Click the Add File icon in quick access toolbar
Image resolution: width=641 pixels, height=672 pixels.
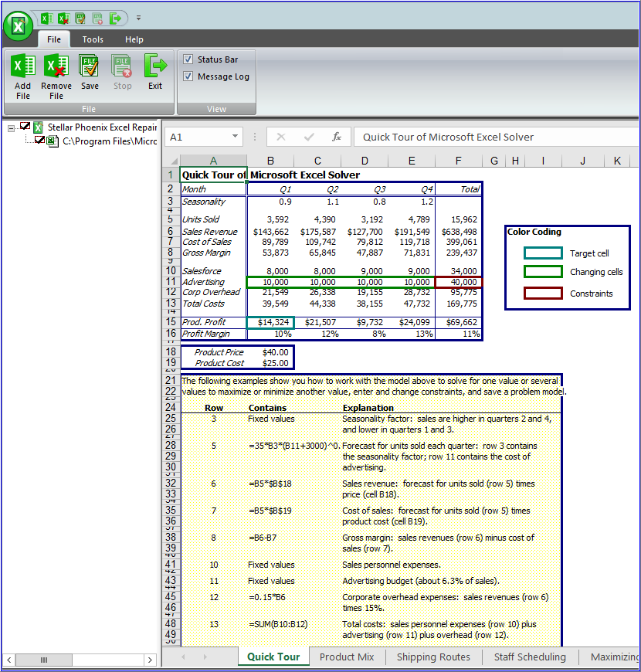[x=46, y=18]
